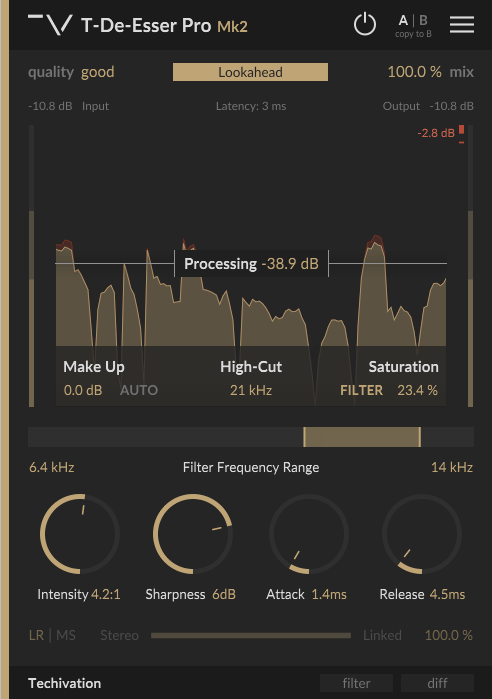Toggle the FILTER saturation mode
This screenshot has width=492, height=699.
[x=361, y=390]
